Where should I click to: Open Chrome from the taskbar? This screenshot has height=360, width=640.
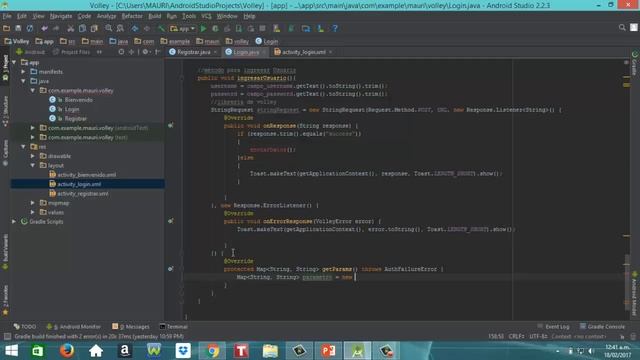click(x=212, y=351)
